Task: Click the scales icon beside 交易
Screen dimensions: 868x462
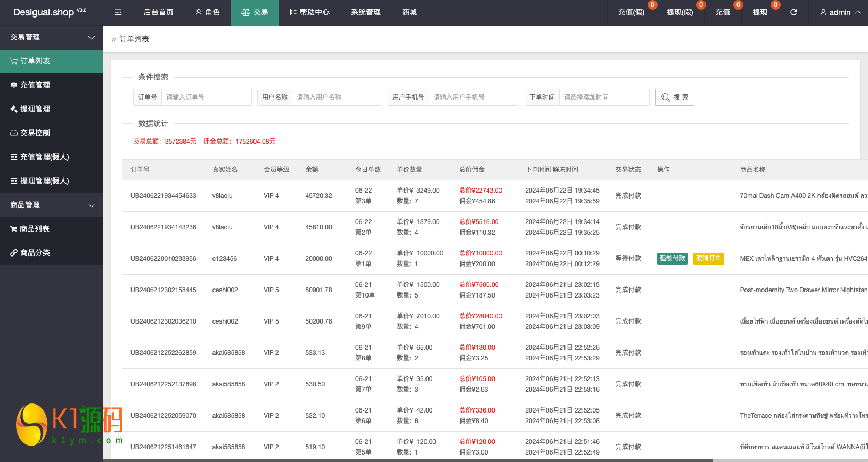Action: point(245,12)
